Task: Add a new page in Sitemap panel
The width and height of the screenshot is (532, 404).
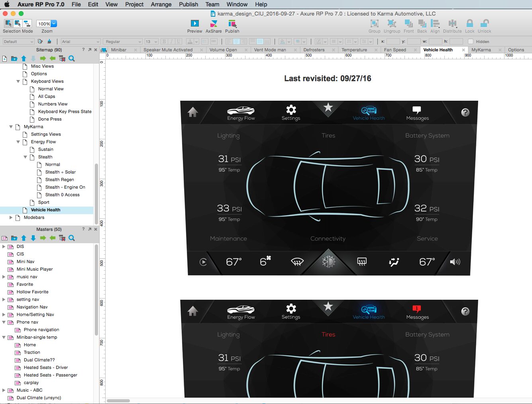Action: (5, 59)
